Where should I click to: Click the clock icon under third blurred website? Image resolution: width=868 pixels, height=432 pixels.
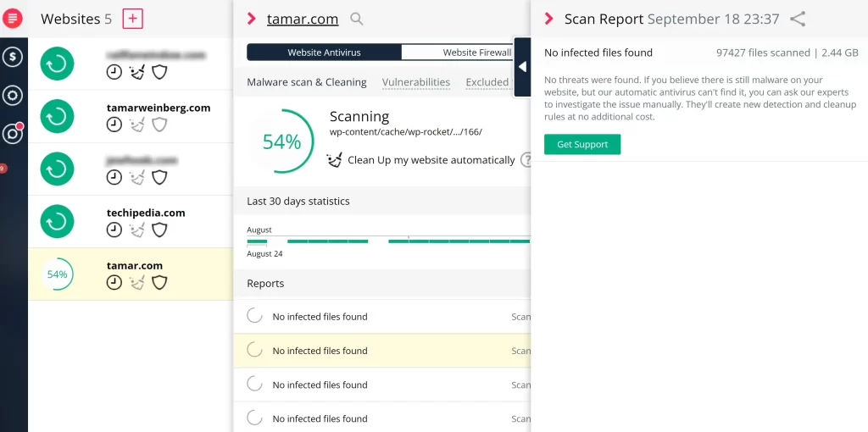(x=114, y=178)
